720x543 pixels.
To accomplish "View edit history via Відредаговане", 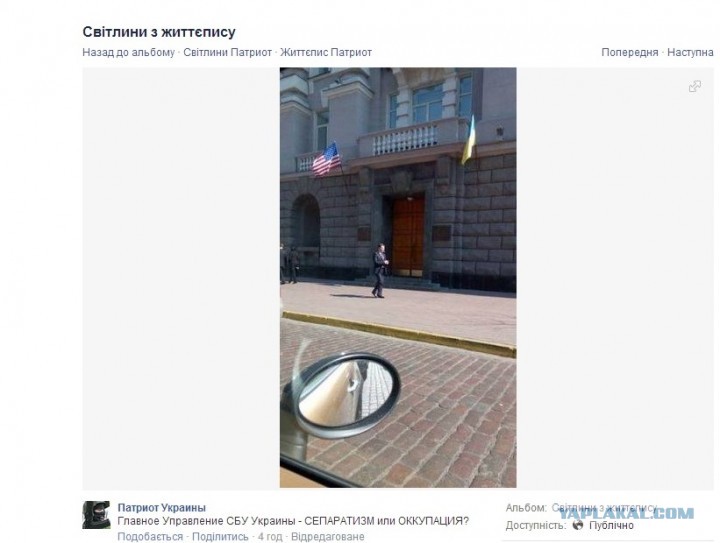I will click(x=327, y=537).
